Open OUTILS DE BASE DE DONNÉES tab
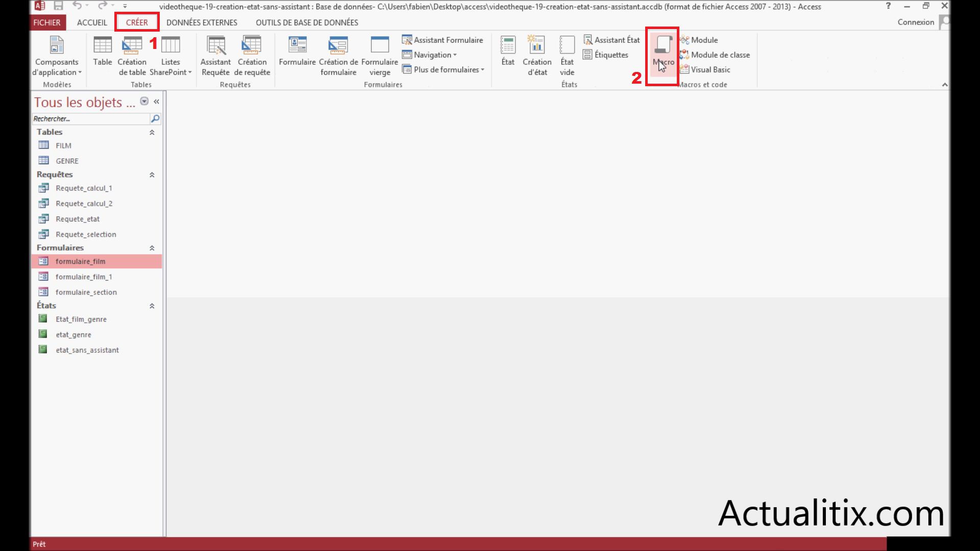Image resolution: width=980 pixels, height=551 pixels. click(x=307, y=22)
